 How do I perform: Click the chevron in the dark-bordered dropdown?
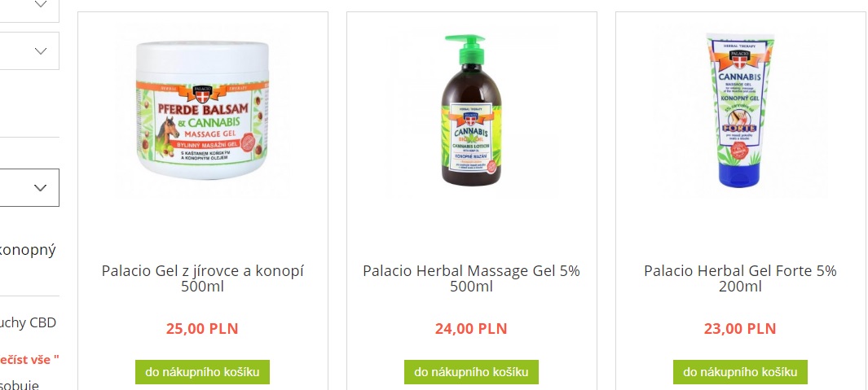[41, 187]
